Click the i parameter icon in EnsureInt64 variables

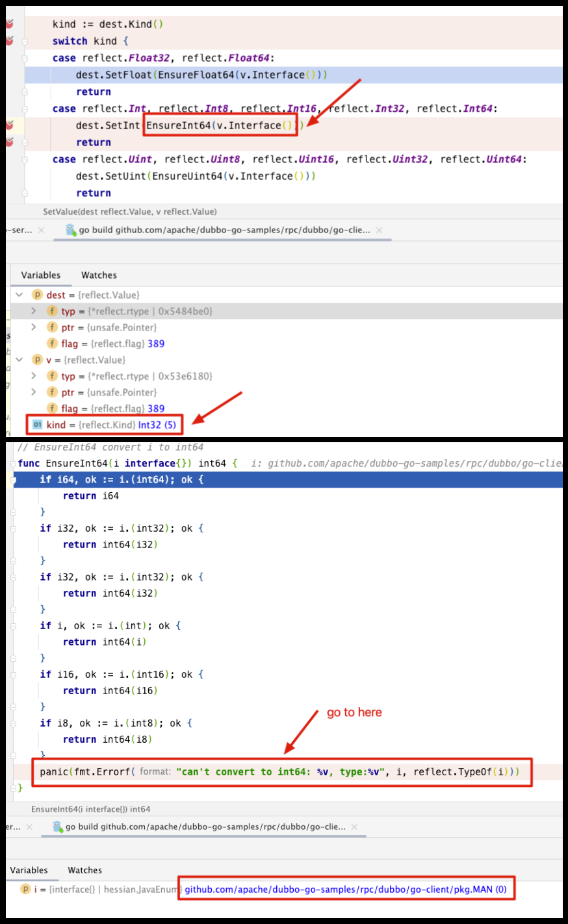point(25,889)
